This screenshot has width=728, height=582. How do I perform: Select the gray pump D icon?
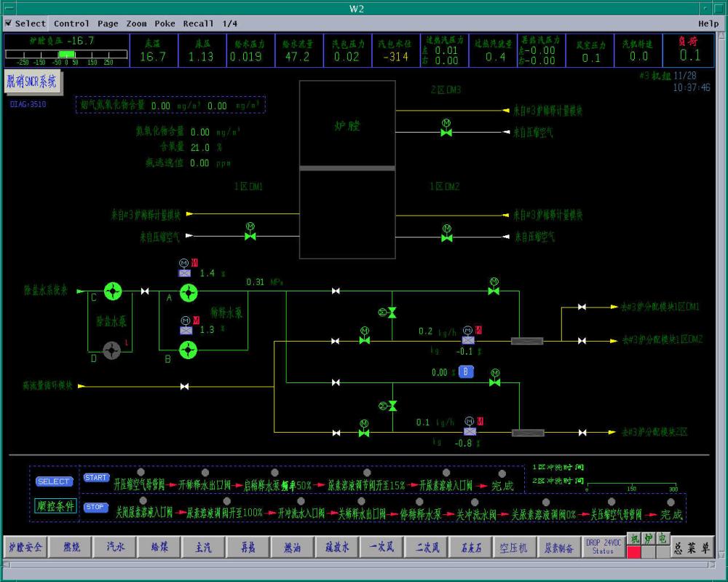point(111,351)
